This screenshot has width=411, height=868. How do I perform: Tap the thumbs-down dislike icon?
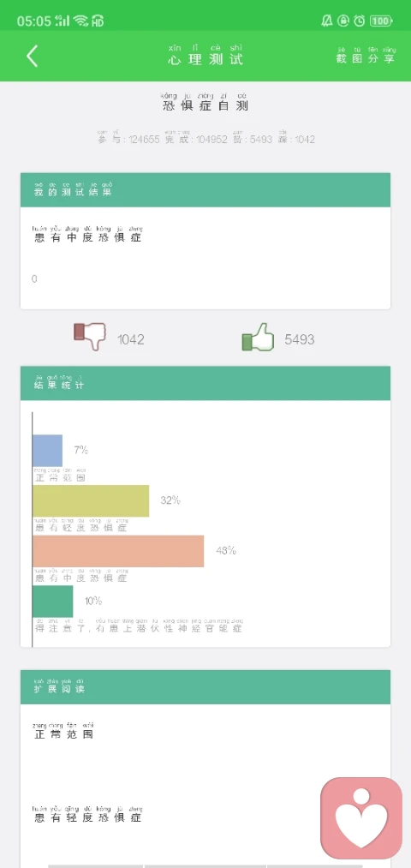click(x=90, y=337)
